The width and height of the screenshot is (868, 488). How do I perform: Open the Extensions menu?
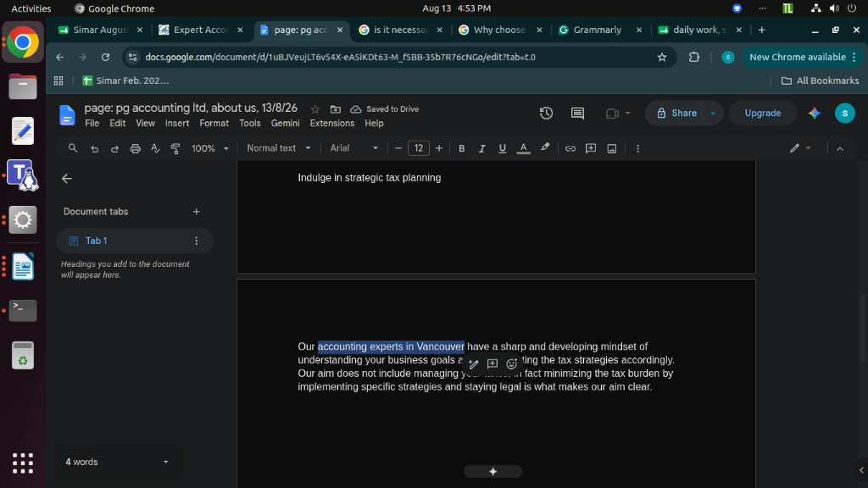click(x=332, y=124)
